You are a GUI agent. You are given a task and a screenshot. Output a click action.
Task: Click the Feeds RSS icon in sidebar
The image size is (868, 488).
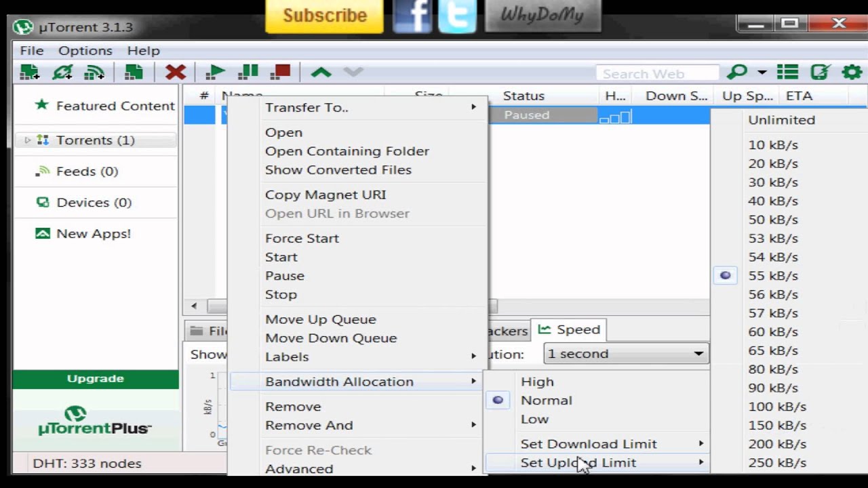click(x=43, y=171)
